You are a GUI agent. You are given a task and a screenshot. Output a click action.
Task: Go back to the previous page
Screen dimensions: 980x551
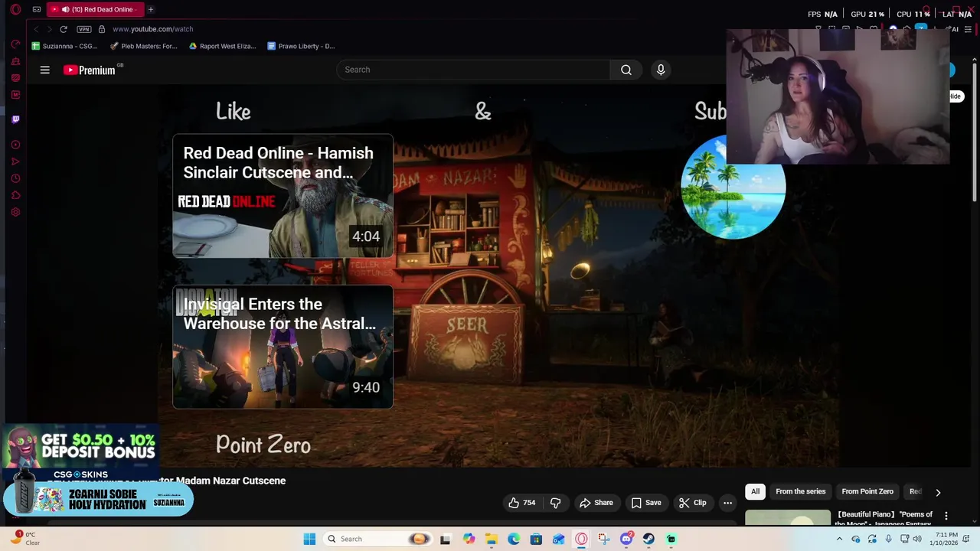[x=36, y=29]
